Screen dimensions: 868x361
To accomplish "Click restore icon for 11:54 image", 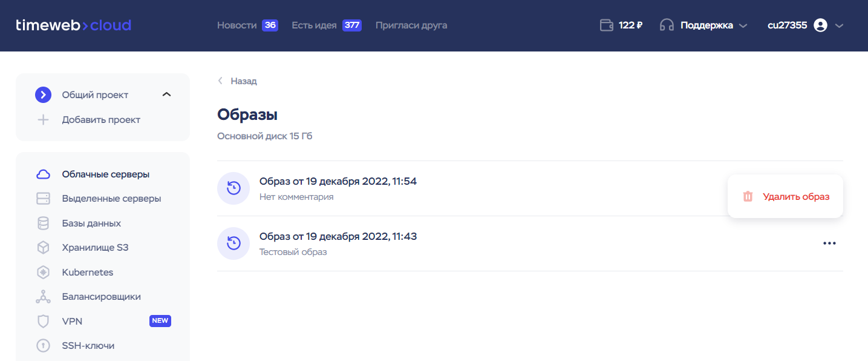I will [233, 188].
